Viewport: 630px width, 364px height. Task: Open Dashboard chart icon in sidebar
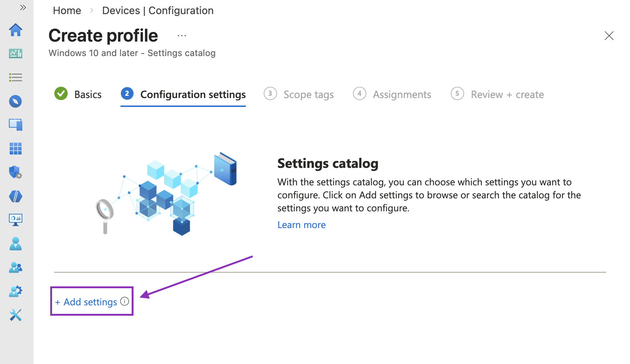coord(16,53)
